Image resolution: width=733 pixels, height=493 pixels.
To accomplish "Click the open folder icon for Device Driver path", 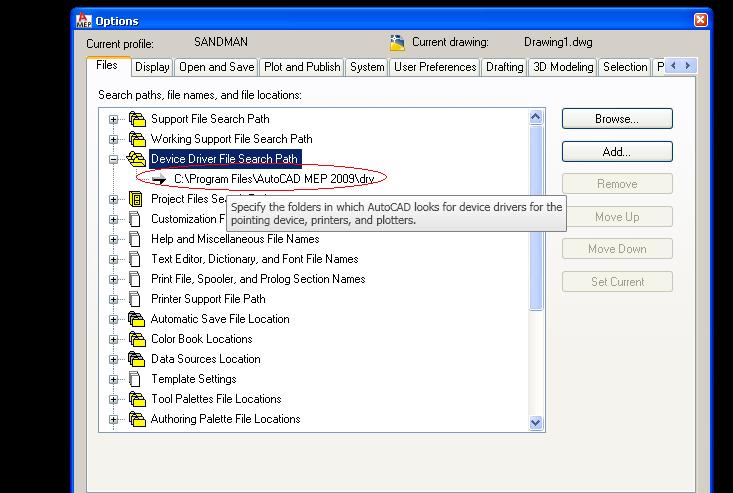I will (137, 159).
